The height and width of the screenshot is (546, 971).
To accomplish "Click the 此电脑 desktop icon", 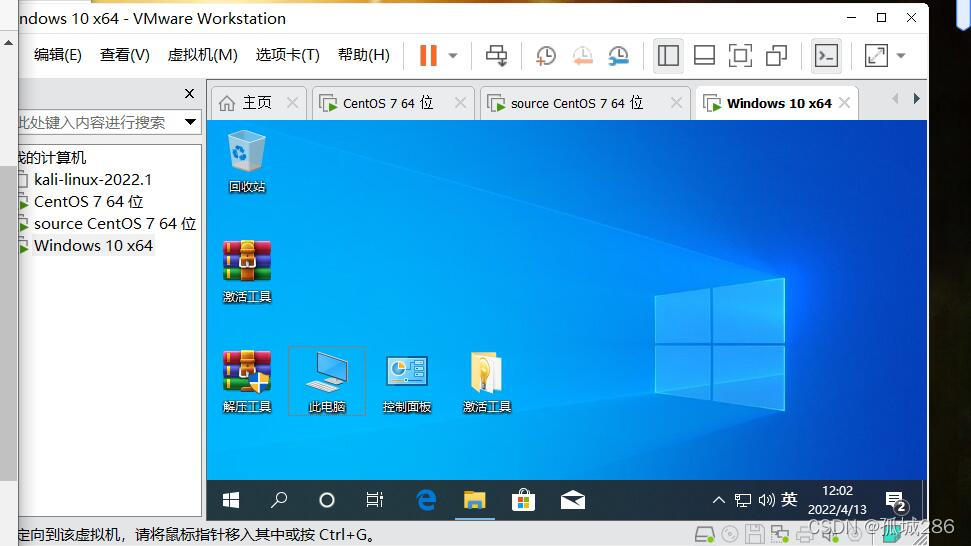I will 326,380.
